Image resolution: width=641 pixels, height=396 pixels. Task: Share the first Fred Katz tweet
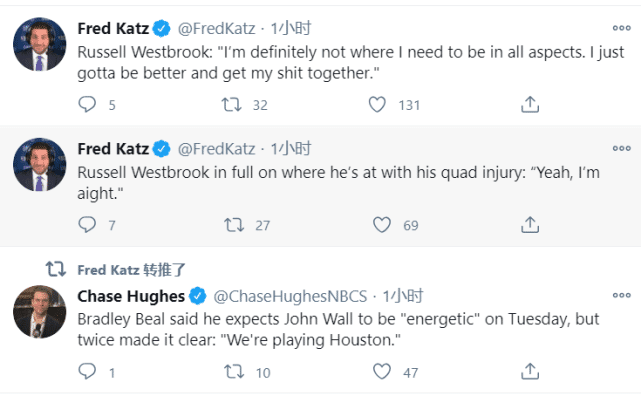pos(530,104)
